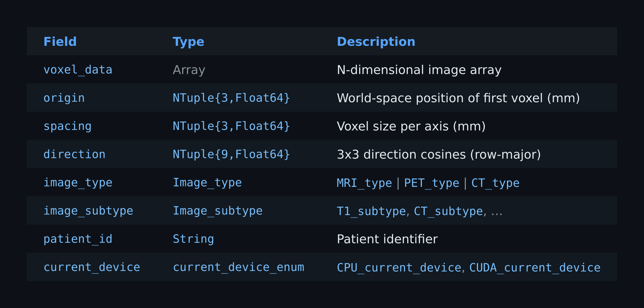This screenshot has width=644, height=308.
Task: Select the current_device field name
Action: coord(92,267)
